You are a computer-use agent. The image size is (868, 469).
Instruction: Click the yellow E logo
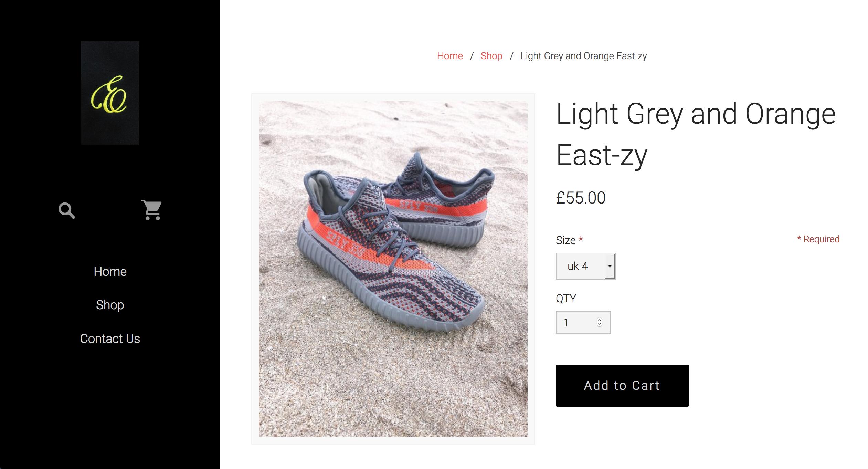(110, 93)
